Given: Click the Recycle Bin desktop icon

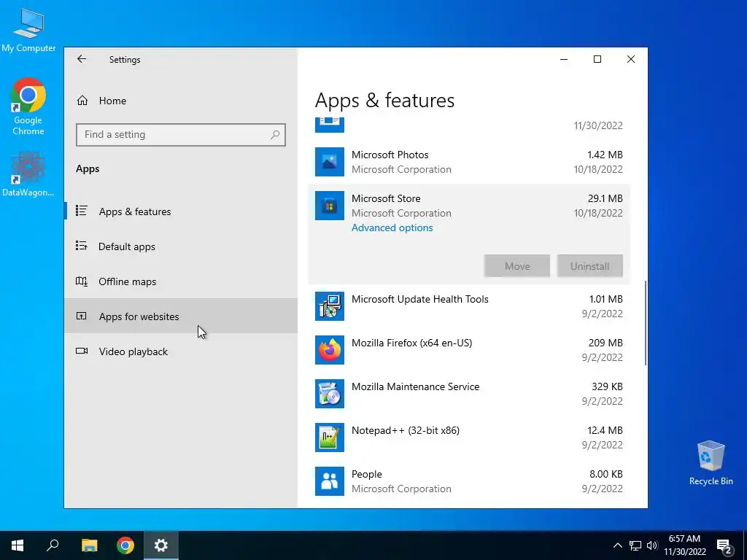Looking at the screenshot, I should pos(711,463).
